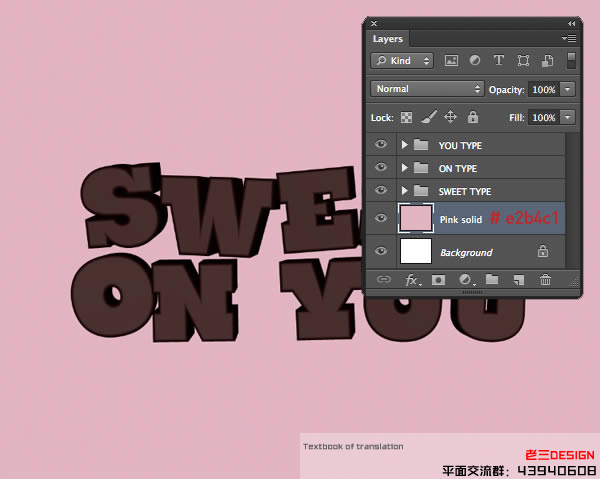The image size is (600, 479).
Task: Click the adjustment layer filter icon
Action: 474,61
